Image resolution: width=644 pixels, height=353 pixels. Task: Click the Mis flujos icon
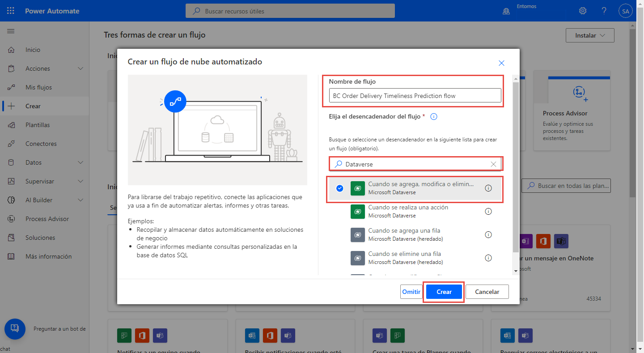click(12, 87)
